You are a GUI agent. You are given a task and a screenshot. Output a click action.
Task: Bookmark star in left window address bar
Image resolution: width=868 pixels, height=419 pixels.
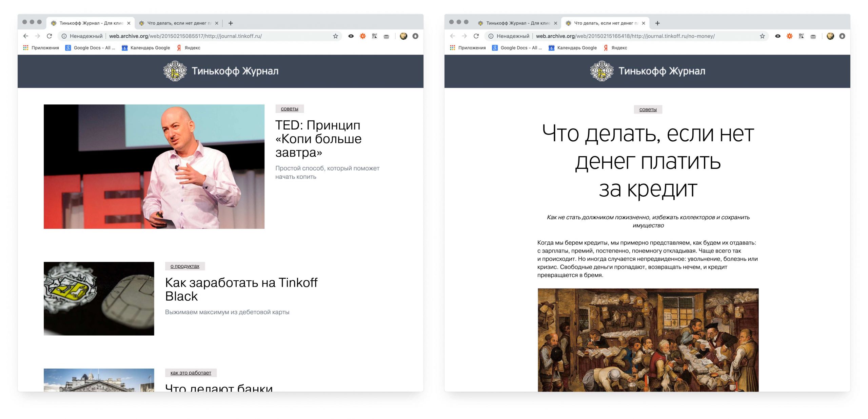[x=335, y=36]
